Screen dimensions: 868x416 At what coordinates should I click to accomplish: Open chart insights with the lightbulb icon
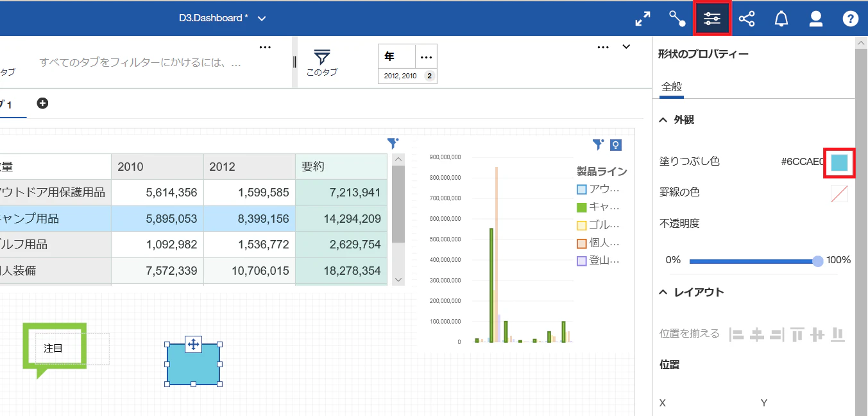click(x=615, y=145)
